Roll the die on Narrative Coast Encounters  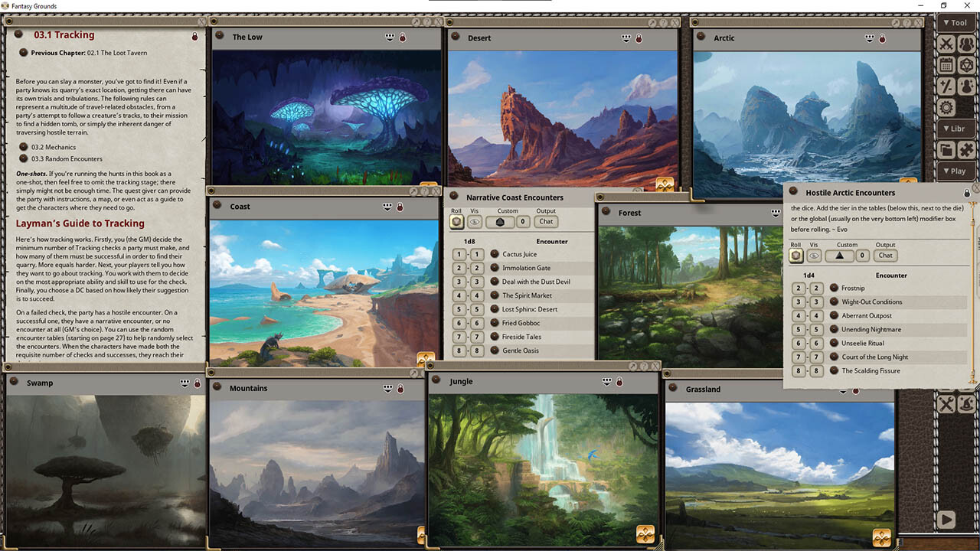pos(456,222)
